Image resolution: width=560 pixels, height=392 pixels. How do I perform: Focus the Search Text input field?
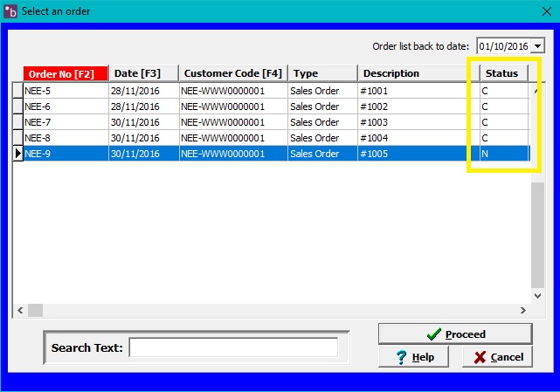coord(233,347)
